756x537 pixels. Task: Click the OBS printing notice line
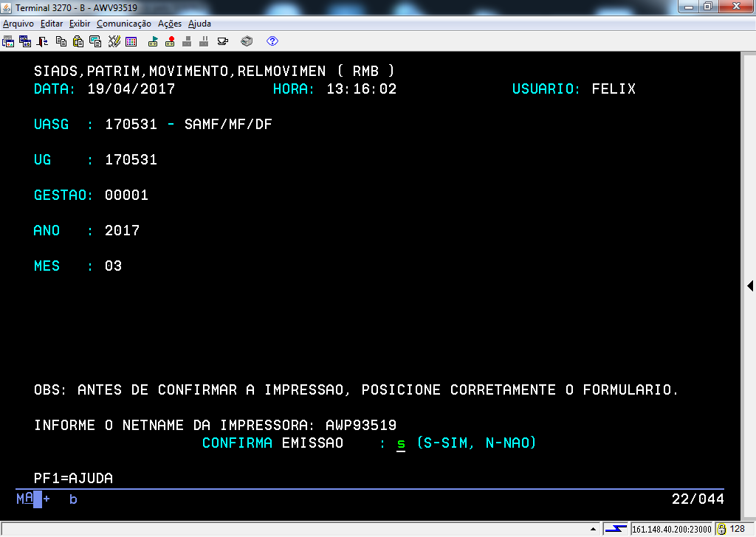(x=356, y=389)
